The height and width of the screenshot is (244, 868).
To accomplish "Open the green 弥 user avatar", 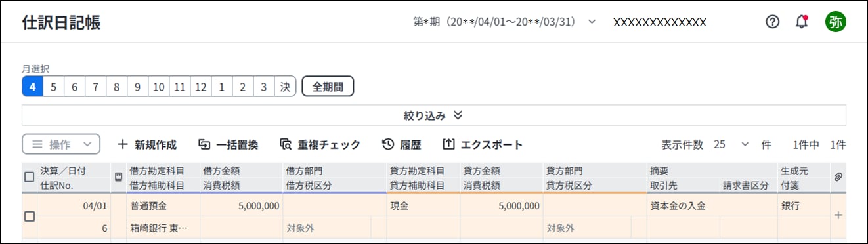I will tap(835, 22).
